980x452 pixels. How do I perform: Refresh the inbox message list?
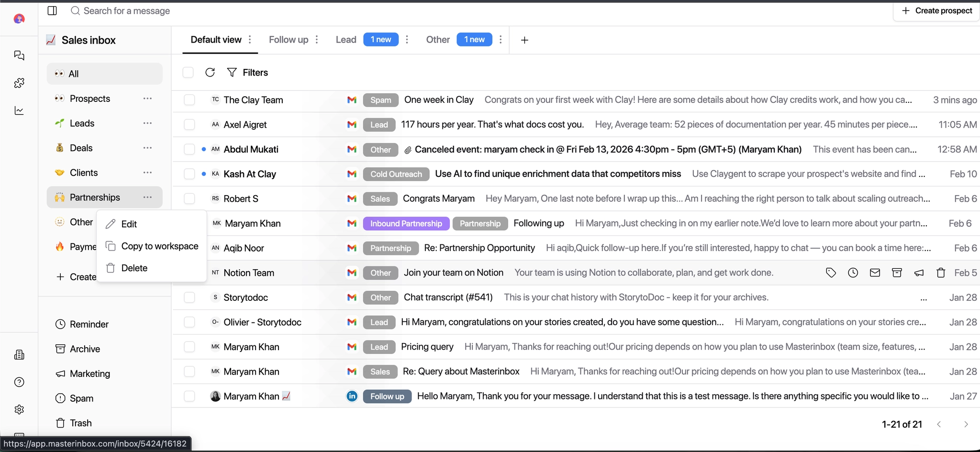click(x=210, y=72)
